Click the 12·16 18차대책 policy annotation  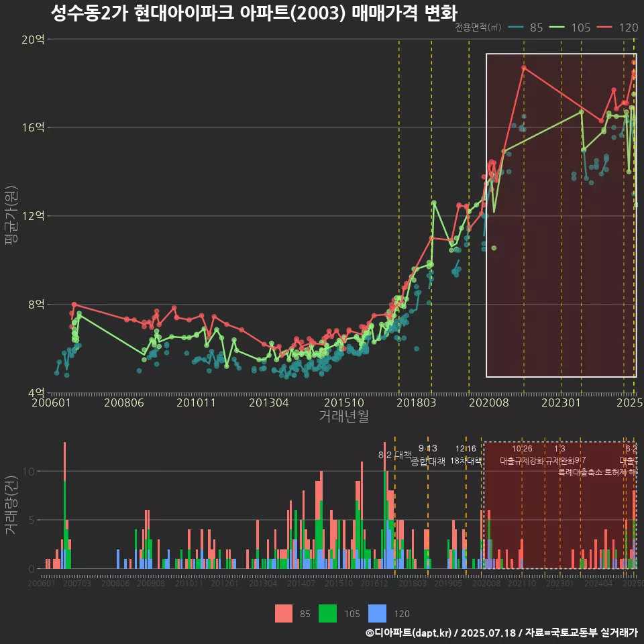[466, 455]
